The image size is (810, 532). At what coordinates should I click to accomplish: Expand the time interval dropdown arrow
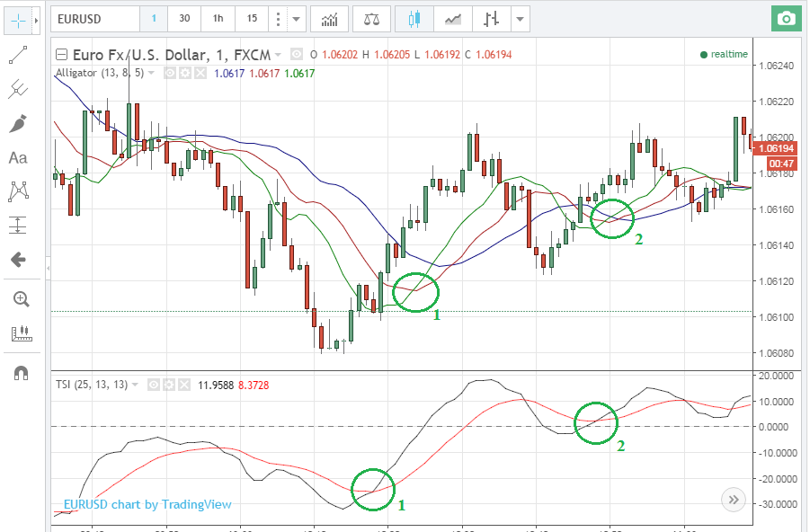pos(298,18)
